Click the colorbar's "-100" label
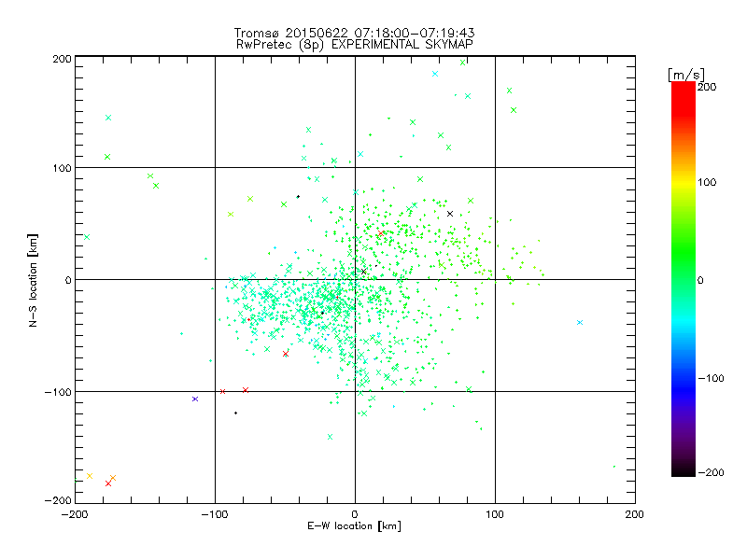Image resolution: width=747 pixels, height=560 pixels. coord(711,378)
